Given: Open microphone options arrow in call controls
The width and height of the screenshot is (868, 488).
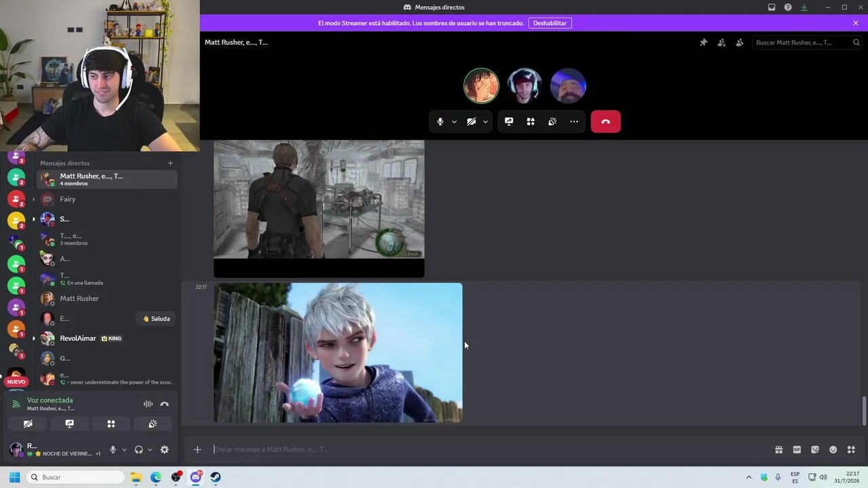Looking at the screenshot, I should [x=454, y=122].
